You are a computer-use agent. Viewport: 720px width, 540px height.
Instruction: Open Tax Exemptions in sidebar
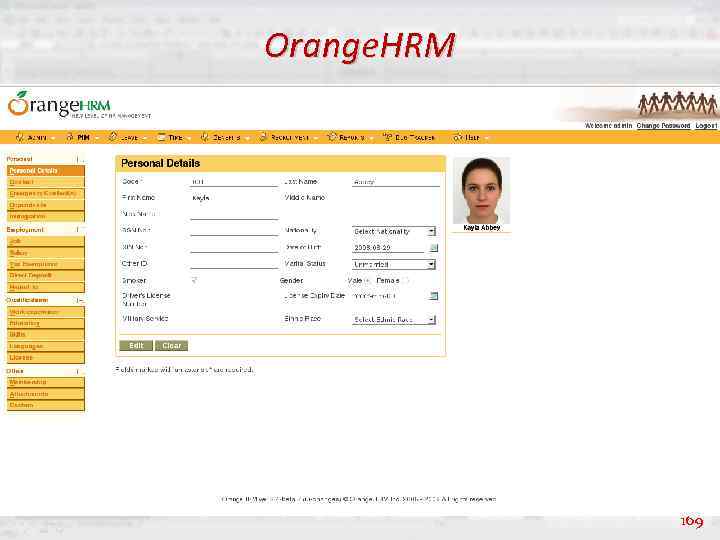(46, 264)
